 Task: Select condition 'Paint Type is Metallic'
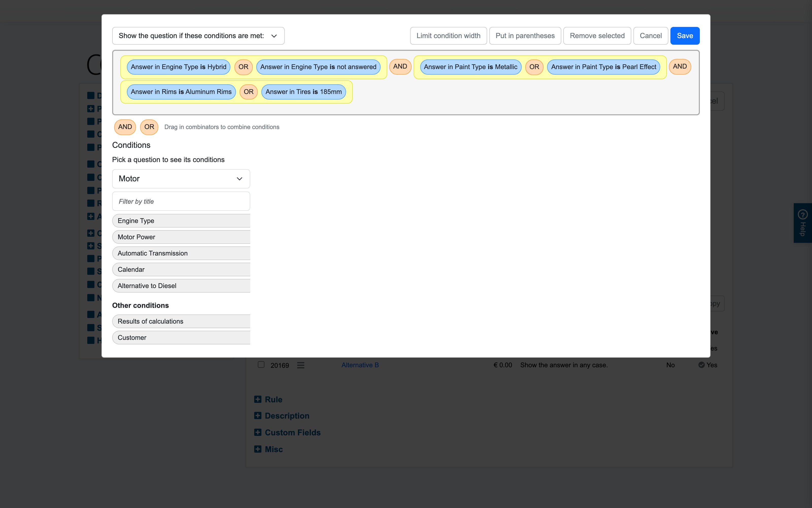point(470,67)
